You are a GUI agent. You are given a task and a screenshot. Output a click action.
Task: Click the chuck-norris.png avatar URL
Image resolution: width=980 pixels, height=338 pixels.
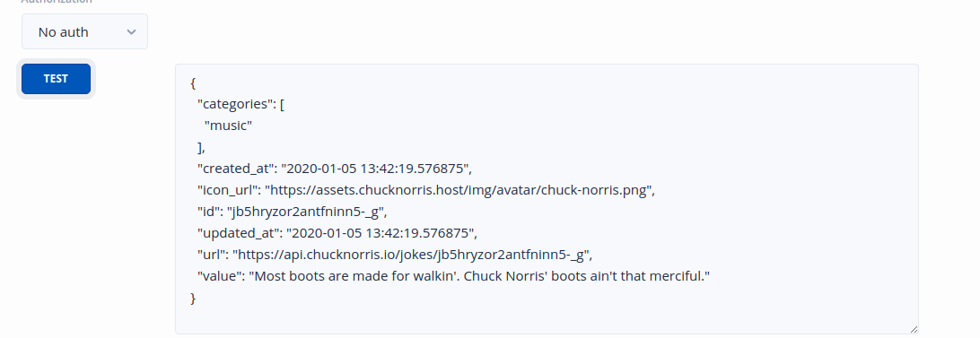pyautogui.click(x=458, y=190)
